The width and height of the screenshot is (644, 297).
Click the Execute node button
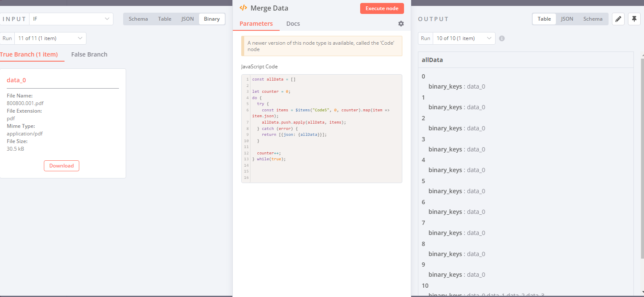pos(382,8)
